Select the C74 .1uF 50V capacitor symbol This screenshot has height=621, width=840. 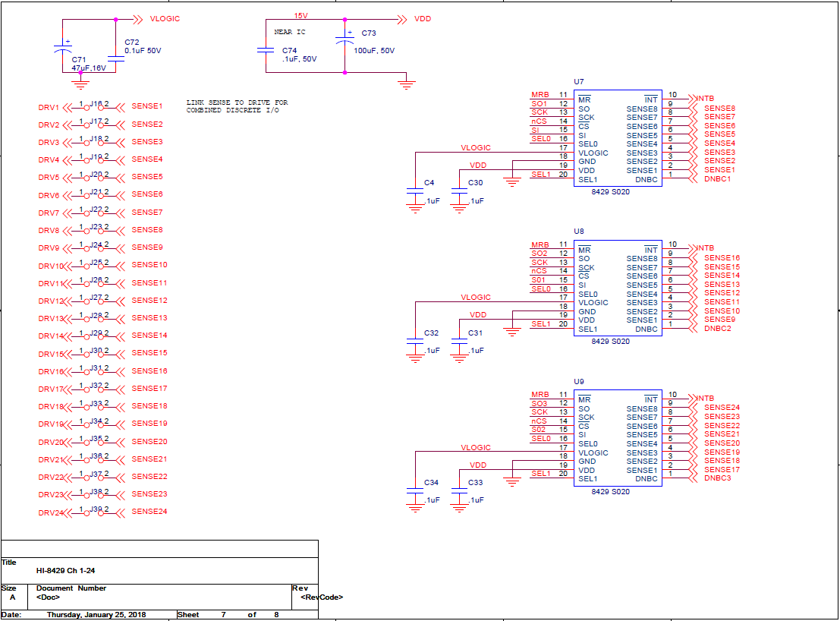pyautogui.click(x=266, y=50)
